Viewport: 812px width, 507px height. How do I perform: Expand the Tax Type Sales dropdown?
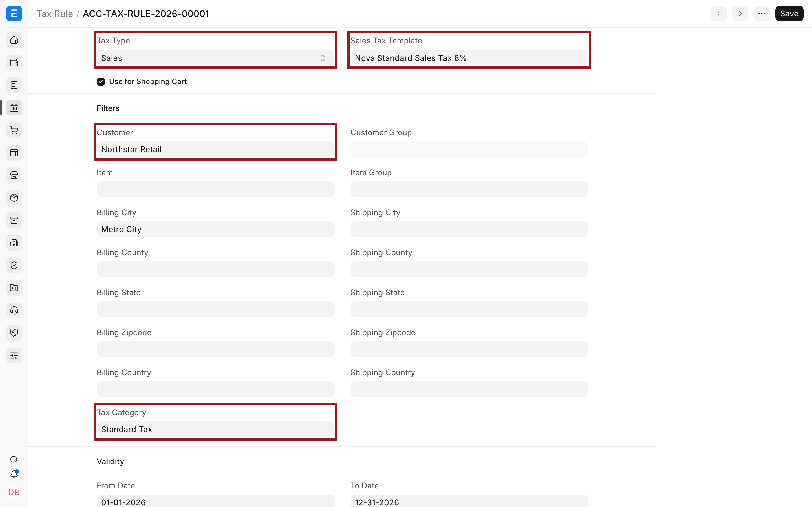(215, 58)
